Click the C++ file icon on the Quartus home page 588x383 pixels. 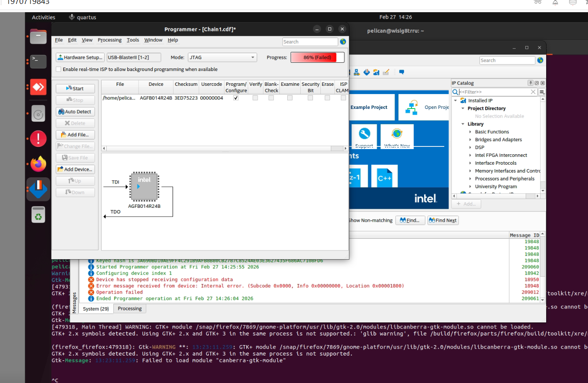click(384, 176)
